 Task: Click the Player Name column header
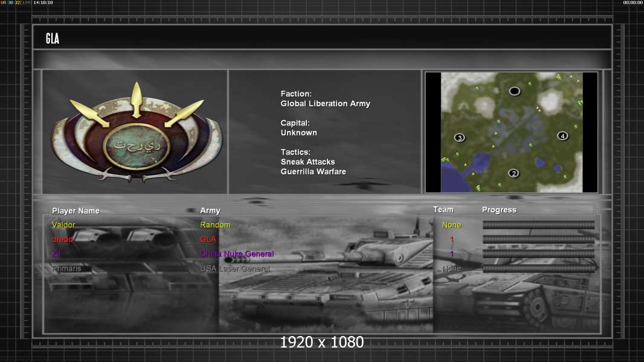[76, 211]
